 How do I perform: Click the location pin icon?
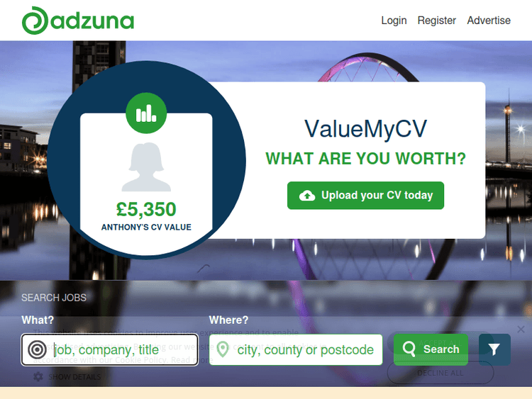coord(223,349)
